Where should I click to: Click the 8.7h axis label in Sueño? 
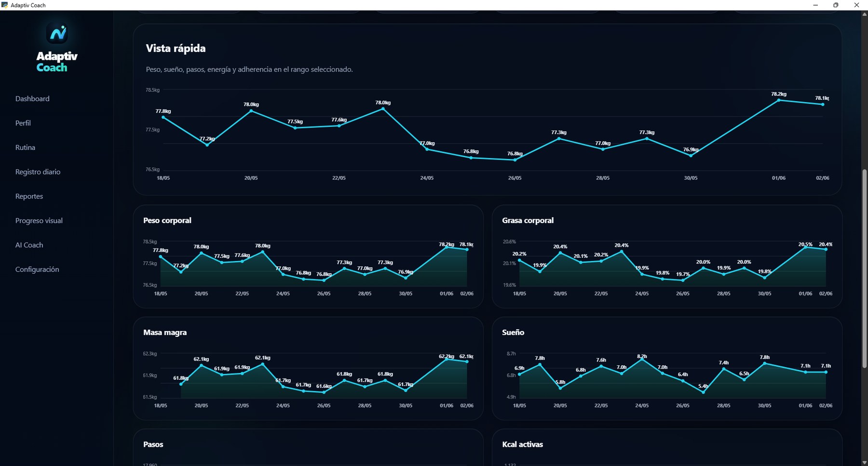(x=511, y=354)
